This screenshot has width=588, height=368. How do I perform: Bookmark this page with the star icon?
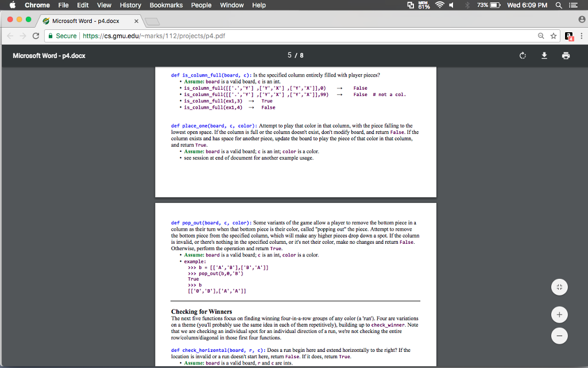pos(552,36)
